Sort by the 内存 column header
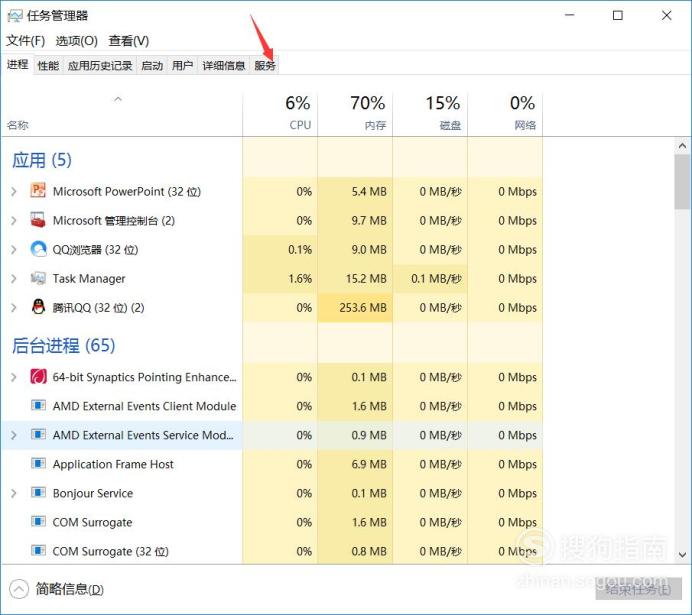Screen dimensions: 692x615 pyautogui.click(x=355, y=113)
